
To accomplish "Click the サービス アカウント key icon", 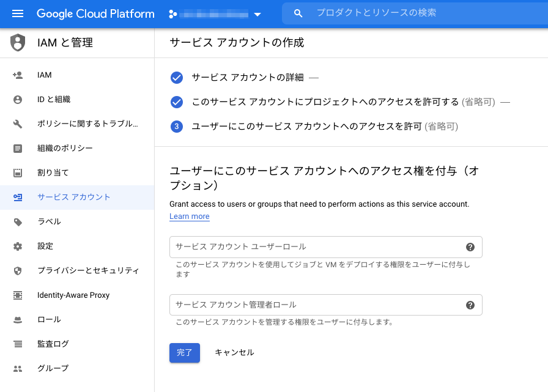I will point(18,198).
